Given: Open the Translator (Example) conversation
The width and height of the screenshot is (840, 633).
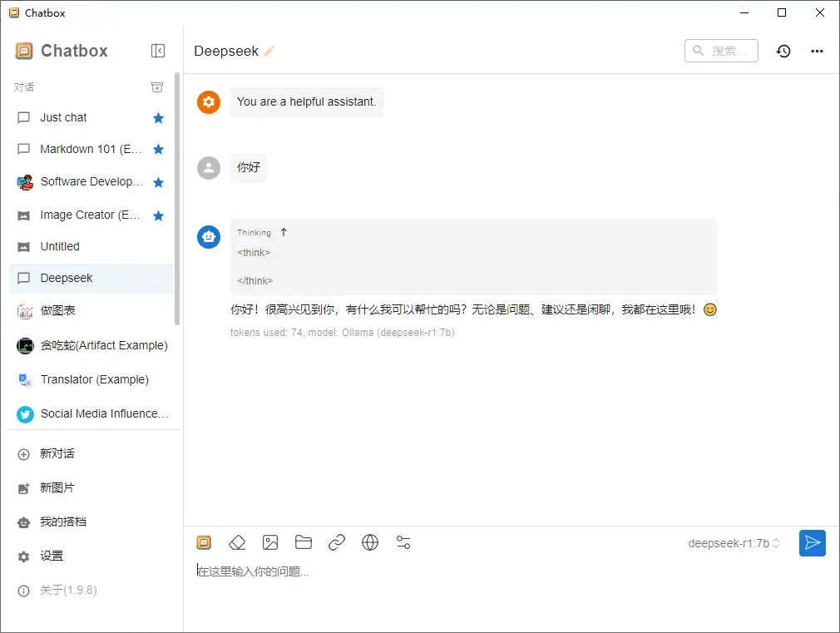Looking at the screenshot, I should (x=91, y=379).
